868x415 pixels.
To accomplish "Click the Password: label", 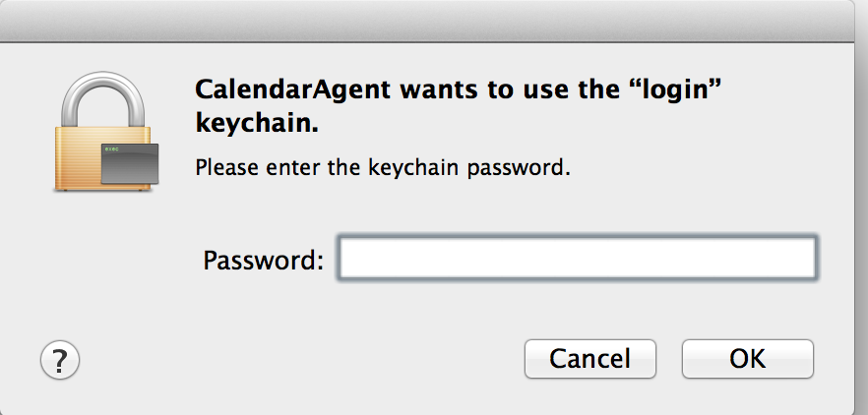I will (x=263, y=261).
